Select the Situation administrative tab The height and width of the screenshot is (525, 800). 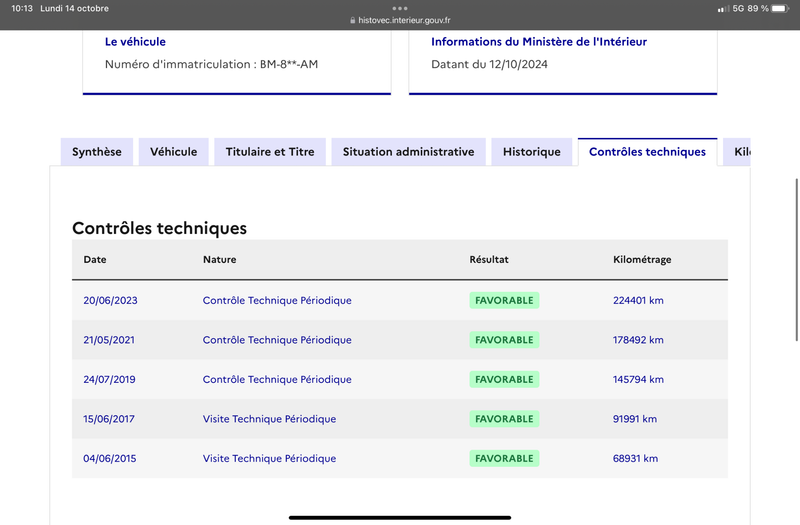[x=408, y=152]
